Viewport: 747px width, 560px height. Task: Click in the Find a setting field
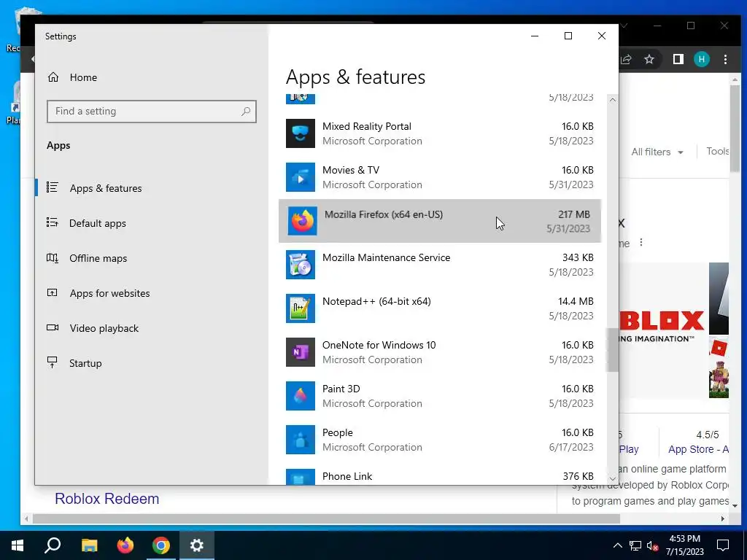click(152, 112)
